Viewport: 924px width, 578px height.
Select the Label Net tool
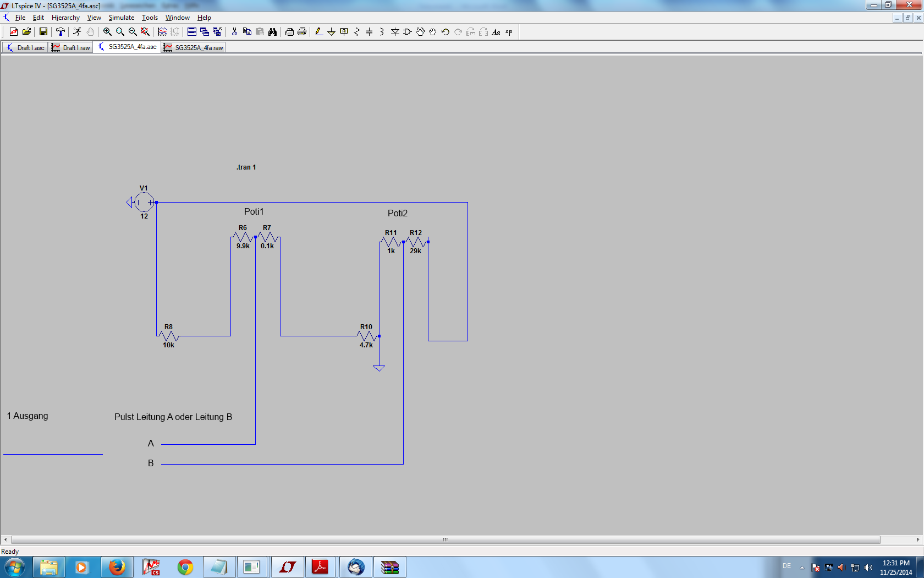[x=344, y=32]
